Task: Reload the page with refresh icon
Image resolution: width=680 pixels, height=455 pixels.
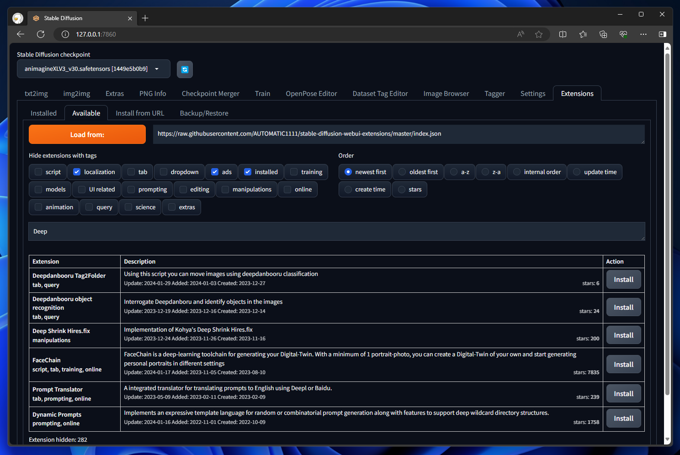Action: (x=41, y=34)
